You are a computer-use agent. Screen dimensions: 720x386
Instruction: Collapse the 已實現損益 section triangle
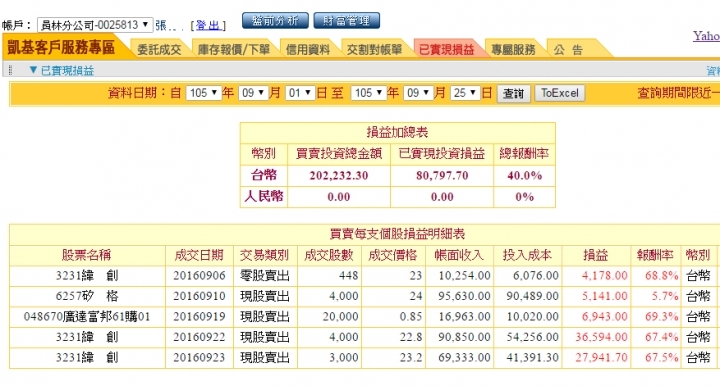tap(33, 70)
